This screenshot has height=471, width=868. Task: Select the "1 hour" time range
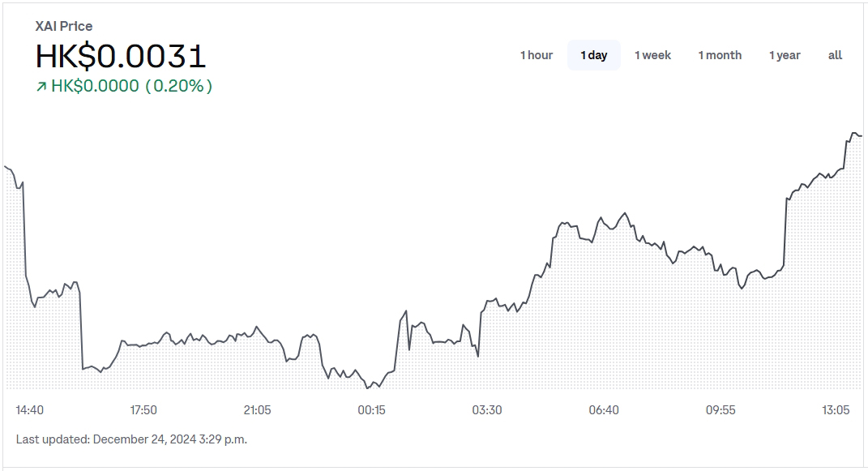point(536,55)
